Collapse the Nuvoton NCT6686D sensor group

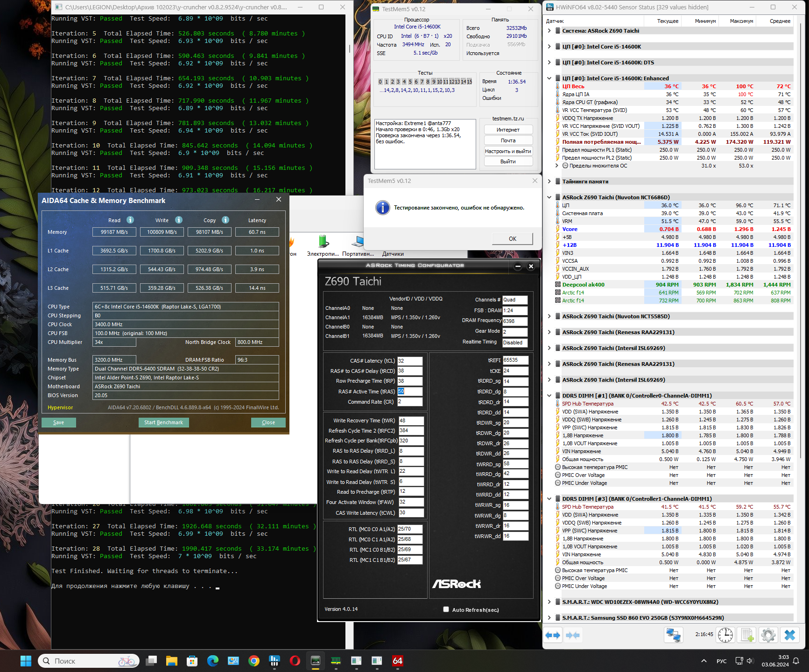click(549, 197)
